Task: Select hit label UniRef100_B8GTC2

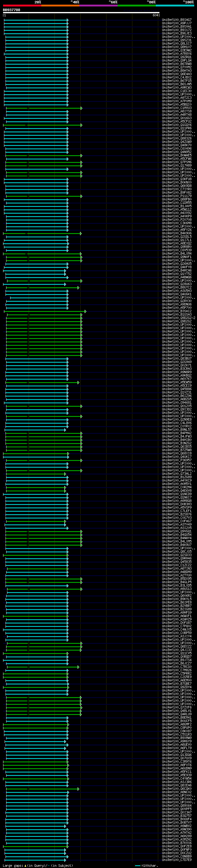Action: coord(177,287)
